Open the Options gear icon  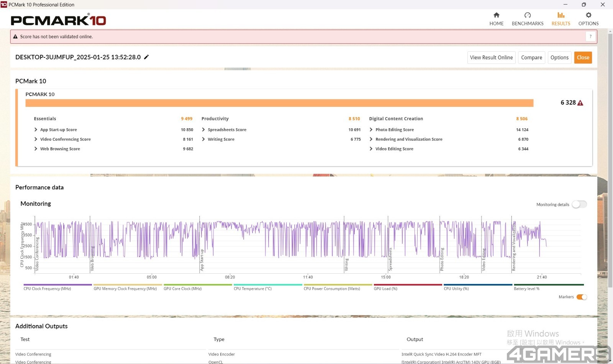pos(588,15)
